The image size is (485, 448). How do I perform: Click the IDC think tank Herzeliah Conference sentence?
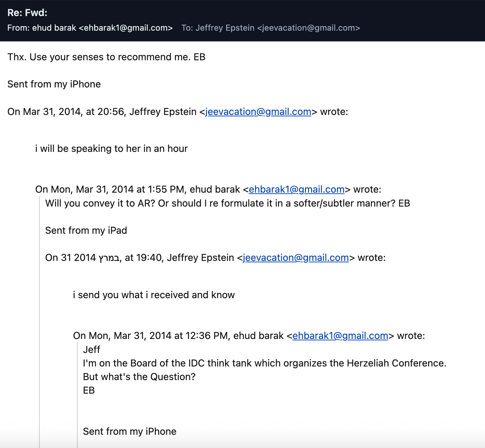point(265,363)
